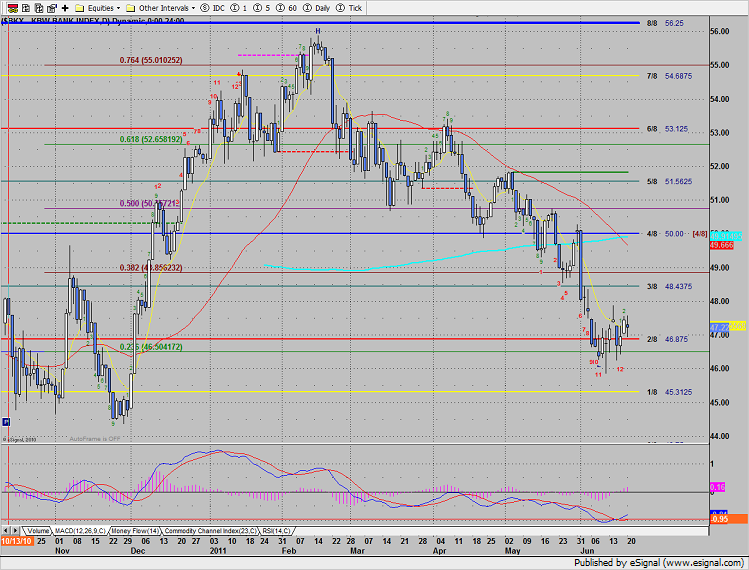Click the 0.382 Fibonacci retracement label
This screenshot has width=749, height=570.
pyautogui.click(x=151, y=268)
